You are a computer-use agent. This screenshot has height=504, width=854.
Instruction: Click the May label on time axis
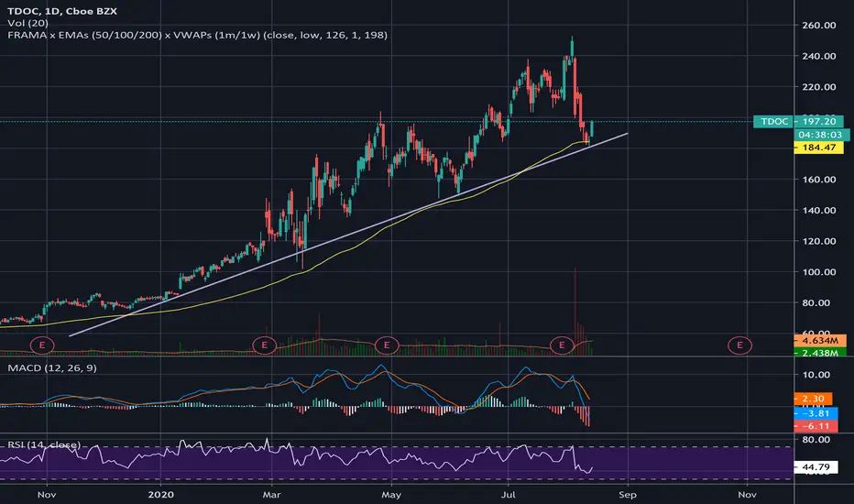pos(391,495)
